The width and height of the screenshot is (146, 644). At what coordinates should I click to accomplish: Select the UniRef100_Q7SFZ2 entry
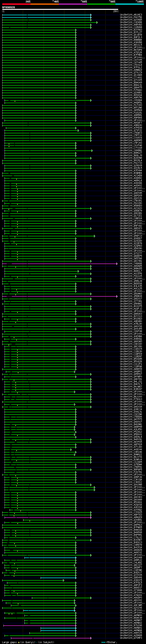[131, 130]
